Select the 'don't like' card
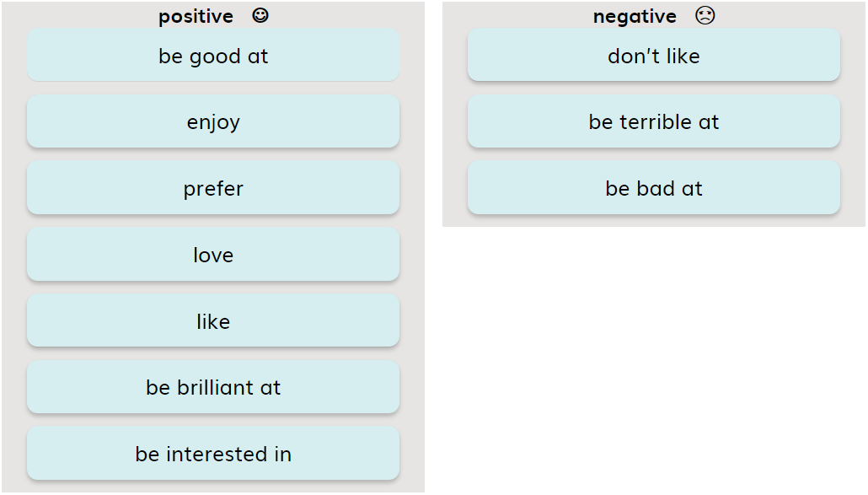 point(654,56)
